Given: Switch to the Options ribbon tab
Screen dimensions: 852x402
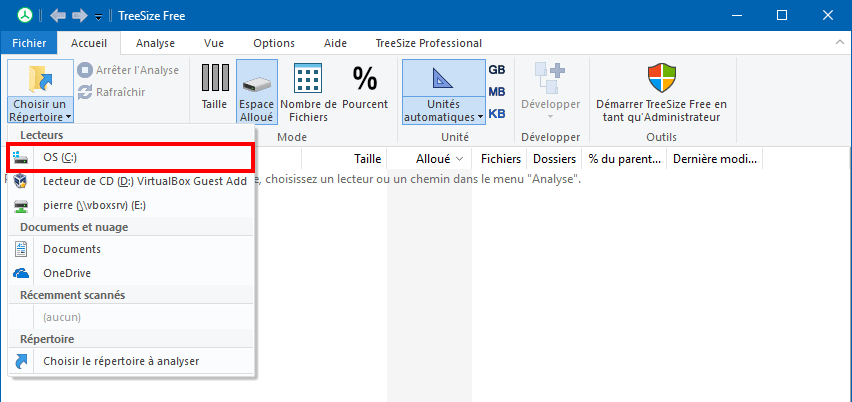Looking at the screenshot, I should click(274, 43).
